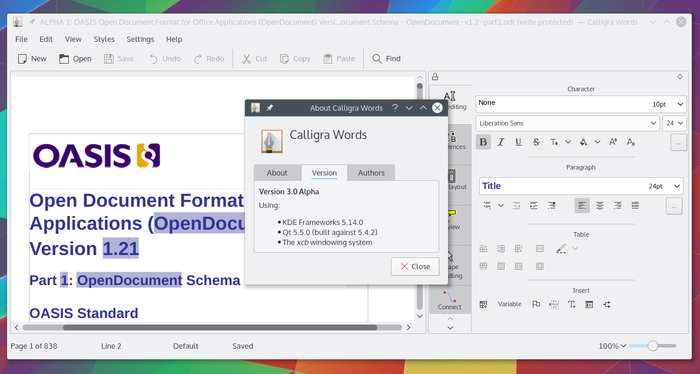Open the Settings menu
Viewport: 700px width, 374px height.
pos(140,39)
